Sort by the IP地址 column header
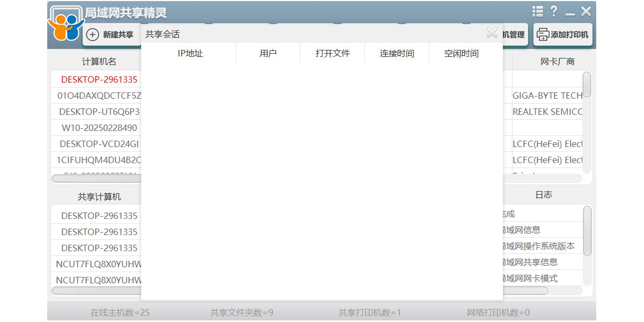 click(190, 54)
